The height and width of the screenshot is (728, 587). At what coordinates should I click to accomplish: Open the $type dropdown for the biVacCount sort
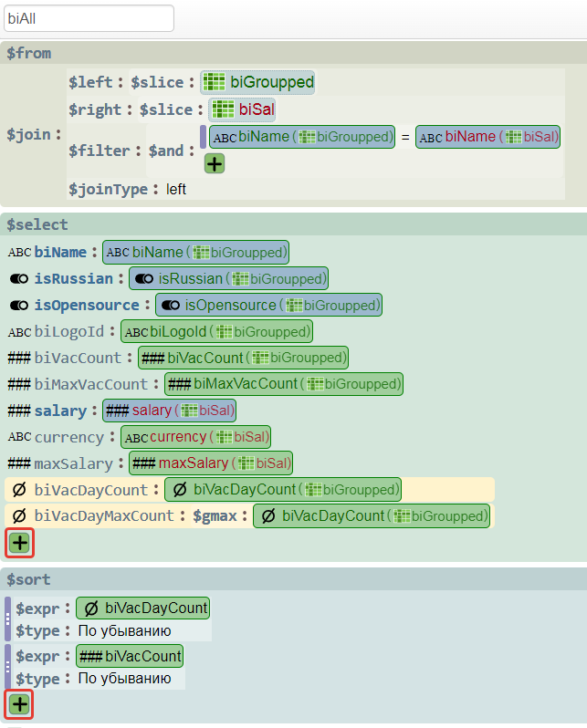point(123,680)
